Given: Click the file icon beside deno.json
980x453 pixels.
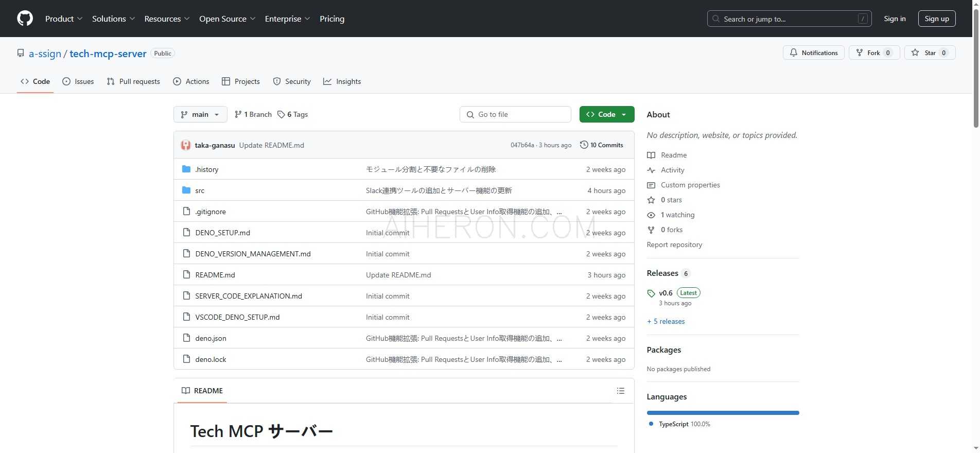Looking at the screenshot, I should [186, 338].
